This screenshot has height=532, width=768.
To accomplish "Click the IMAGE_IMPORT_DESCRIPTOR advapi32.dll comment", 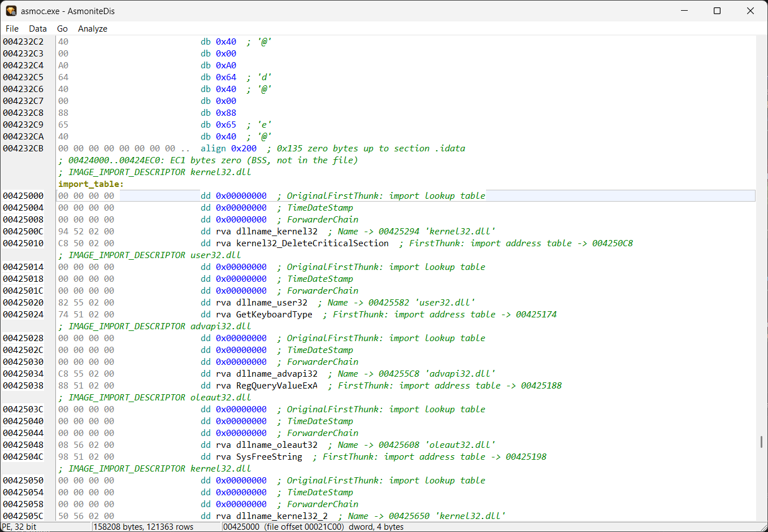I will coord(155,326).
